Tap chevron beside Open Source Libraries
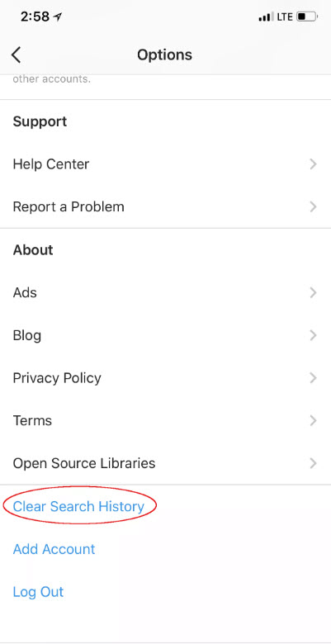This screenshot has width=331, height=644. 314,463
